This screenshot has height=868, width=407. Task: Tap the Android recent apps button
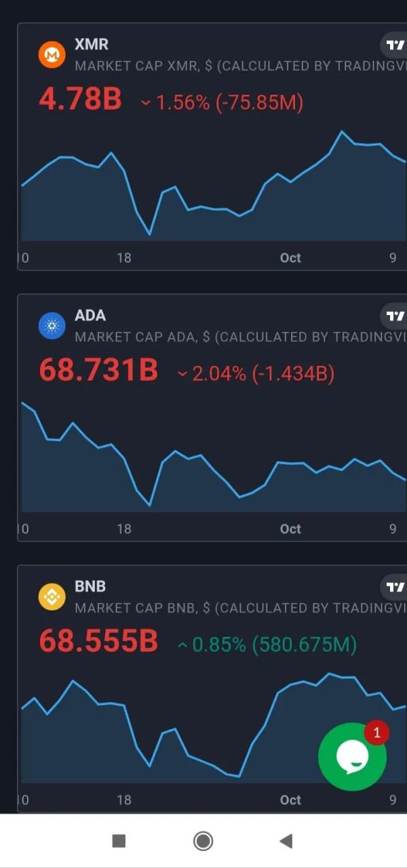click(x=119, y=841)
